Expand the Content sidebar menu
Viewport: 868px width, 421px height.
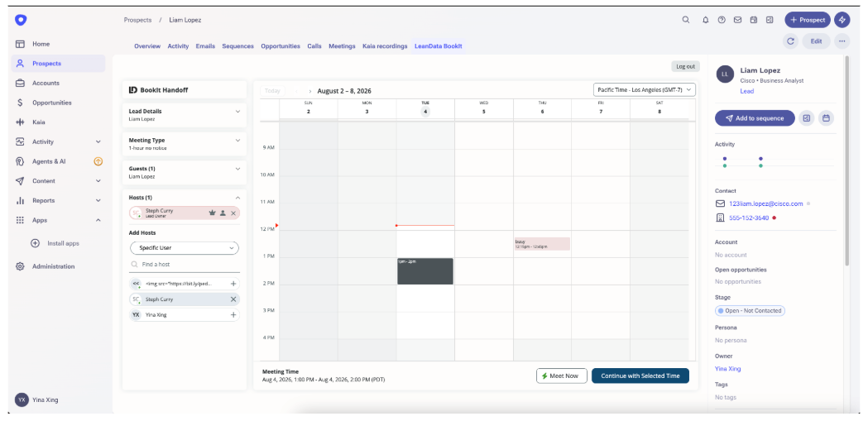98,181
